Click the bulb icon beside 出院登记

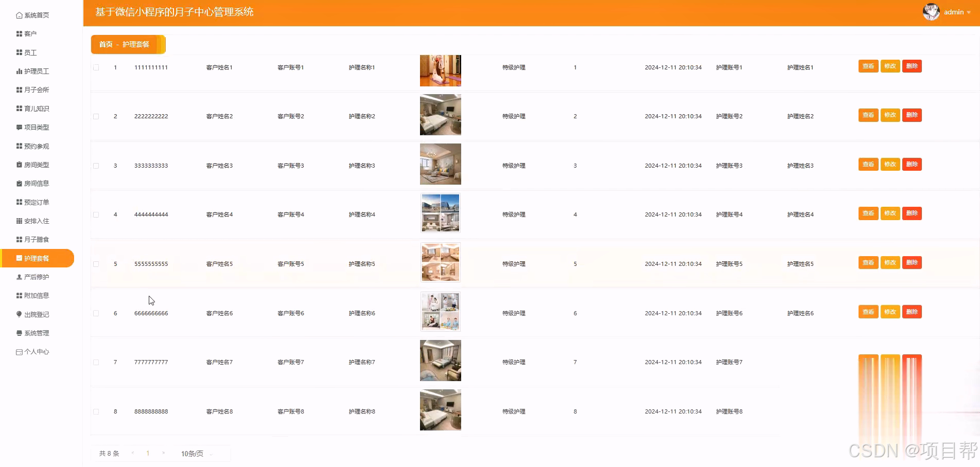19,314
